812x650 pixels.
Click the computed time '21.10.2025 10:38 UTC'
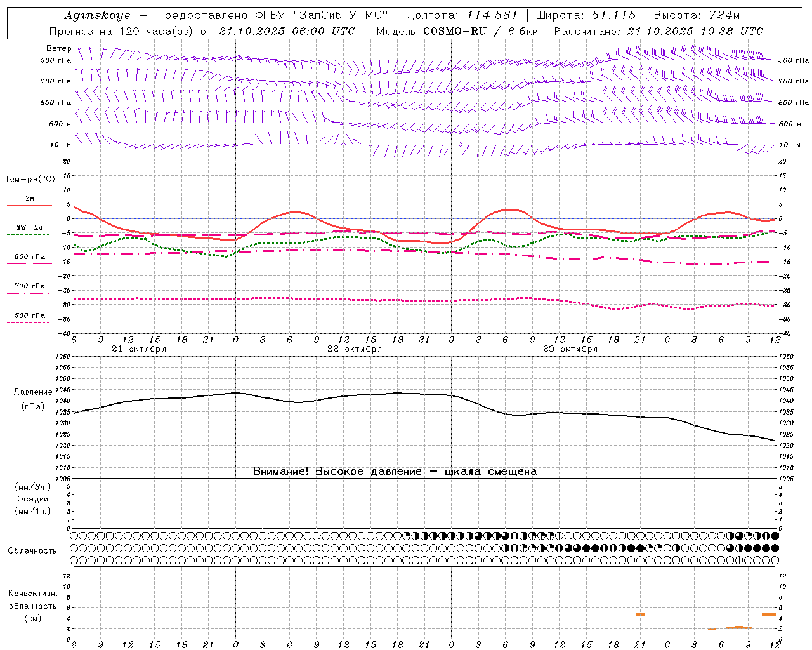click(695, 31)
